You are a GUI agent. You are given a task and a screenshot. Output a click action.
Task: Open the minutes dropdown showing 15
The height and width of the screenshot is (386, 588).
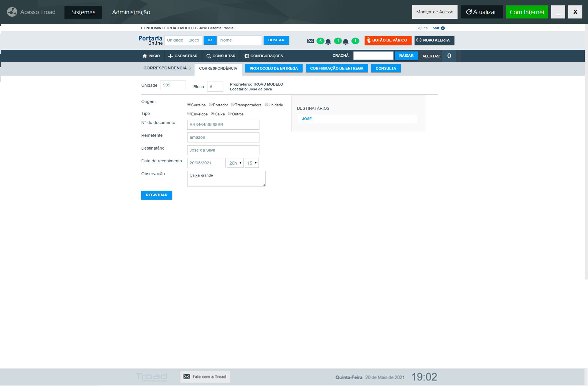click(x=251, y=163)
